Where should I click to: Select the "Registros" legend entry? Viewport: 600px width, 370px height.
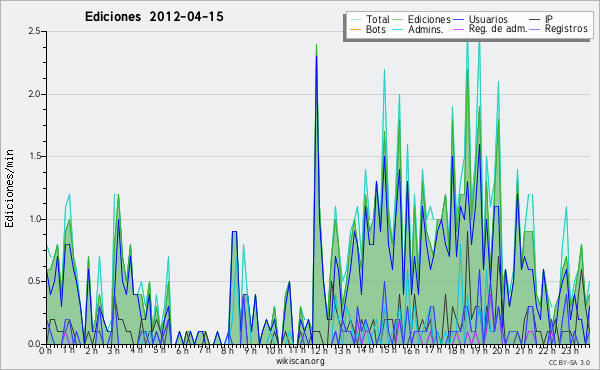[x=566, y=29]
